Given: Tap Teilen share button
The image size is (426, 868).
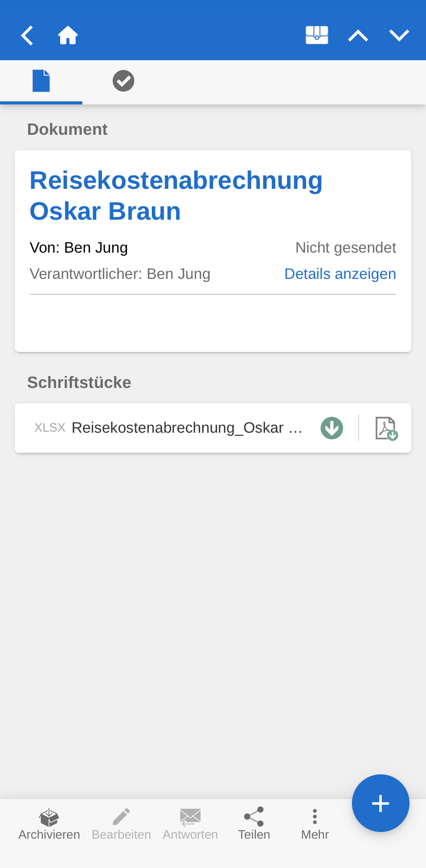Looking at the screenshot, I should click(254, 823).
